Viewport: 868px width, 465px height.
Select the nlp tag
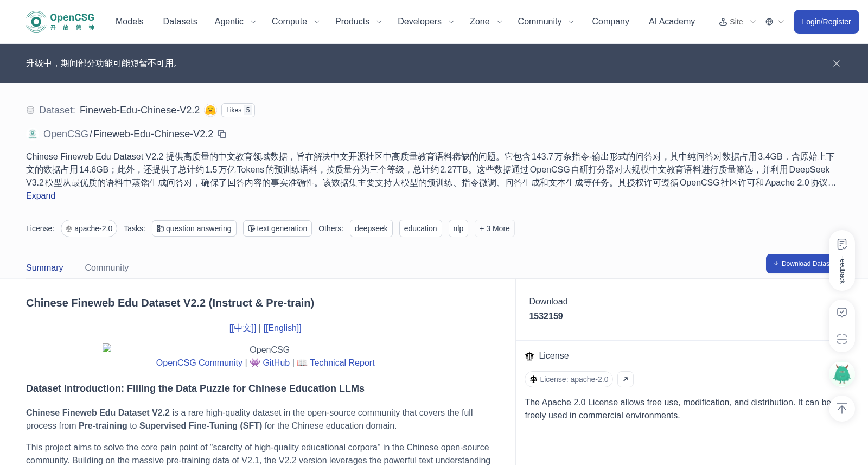point(458,228)
